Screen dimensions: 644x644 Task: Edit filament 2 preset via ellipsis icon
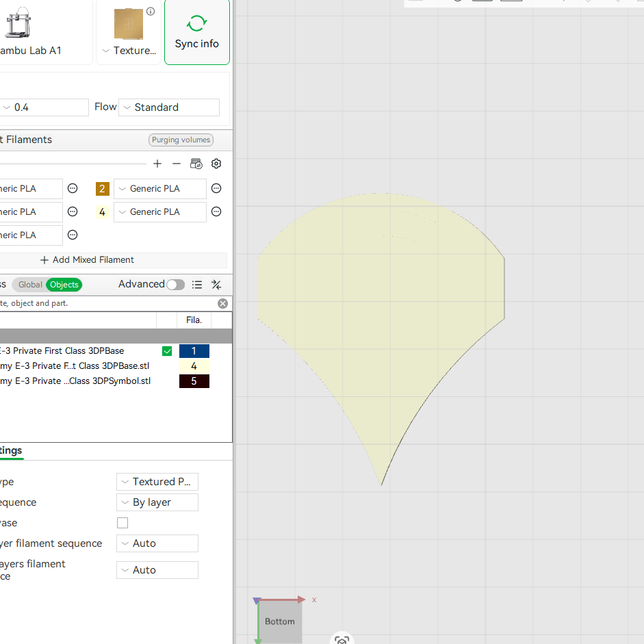point(216,188)
